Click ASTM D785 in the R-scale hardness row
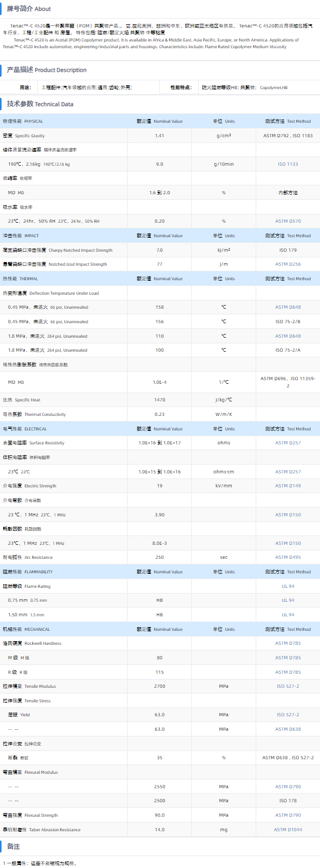The width and height of the screenshot is (320, 868). pyautogui.click(x=288, y=672)
